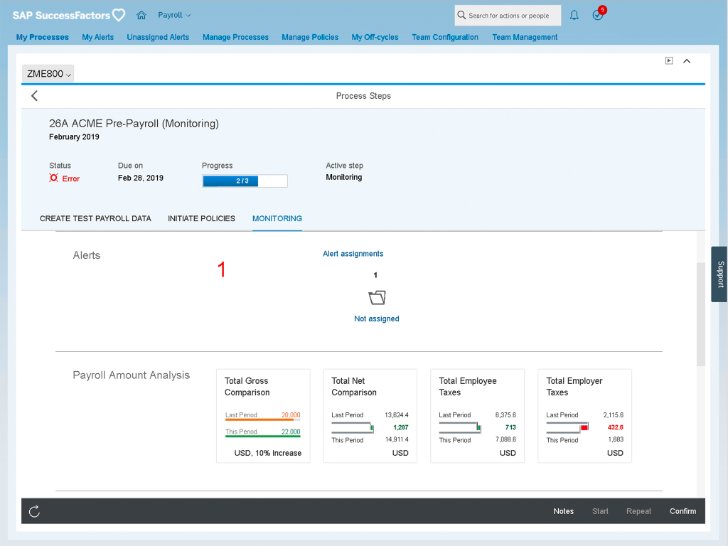728x546 pixels.
Task: Click the Payroll Amount Analysis label
Action: point(131,375)
